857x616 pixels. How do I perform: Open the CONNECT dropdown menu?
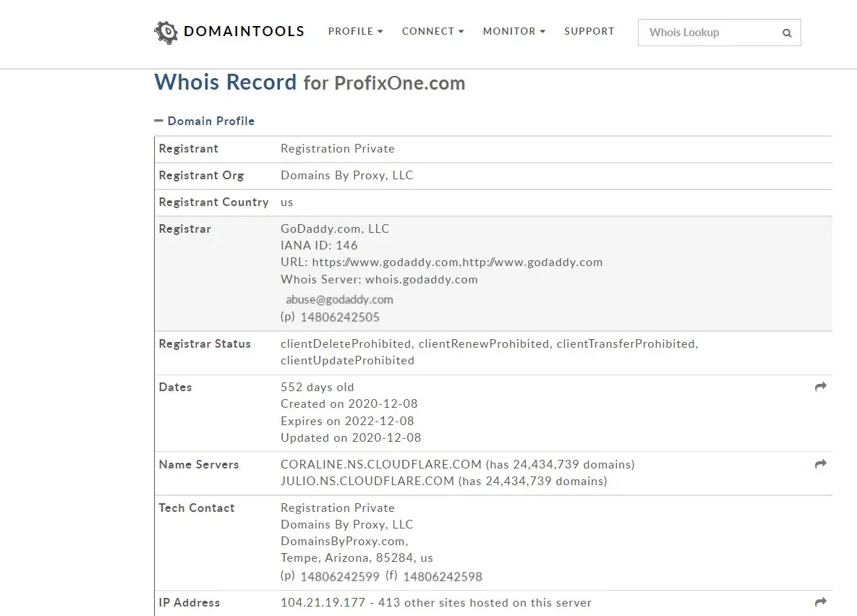[x=433, y=31]
